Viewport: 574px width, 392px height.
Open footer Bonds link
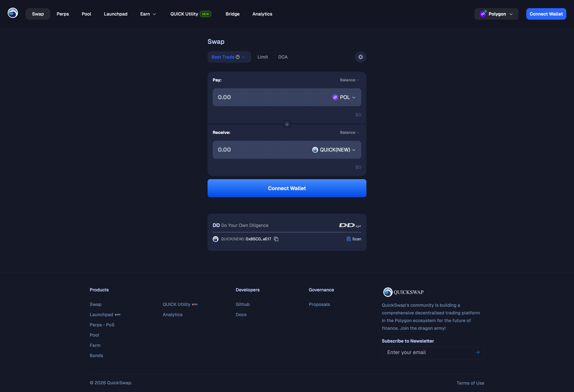tap(96, 356)
